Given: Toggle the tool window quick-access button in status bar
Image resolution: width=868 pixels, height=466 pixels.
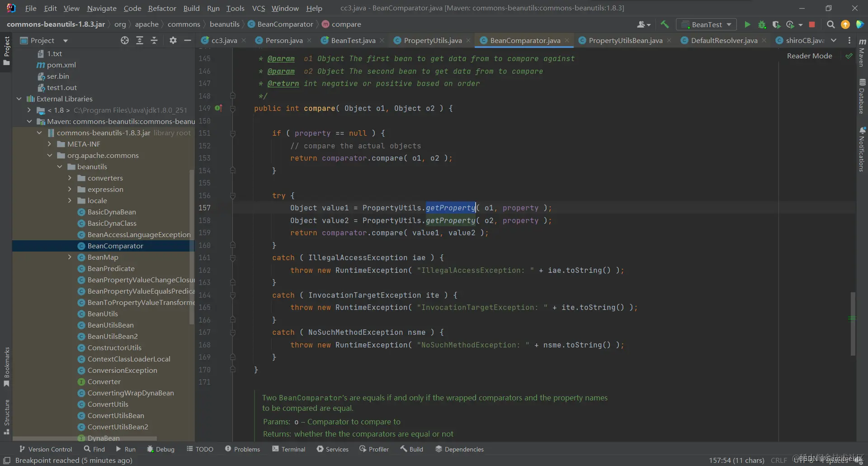Looking at the screenshot, I should (x=7, y=461).
